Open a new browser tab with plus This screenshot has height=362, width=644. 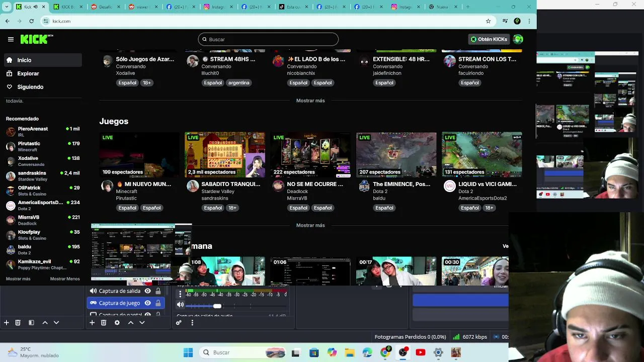pyautogui.click(x=467, y=7)
